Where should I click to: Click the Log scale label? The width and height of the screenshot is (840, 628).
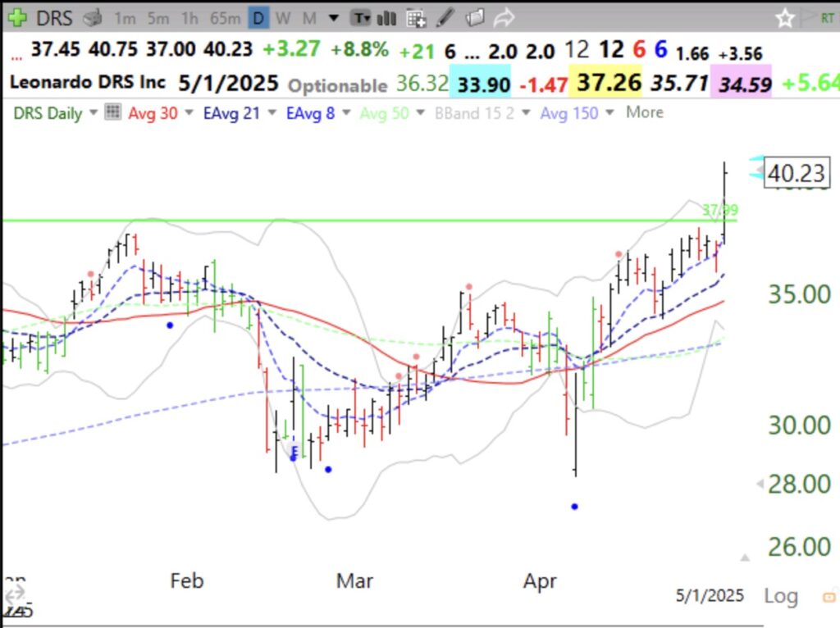click(780, 596)
